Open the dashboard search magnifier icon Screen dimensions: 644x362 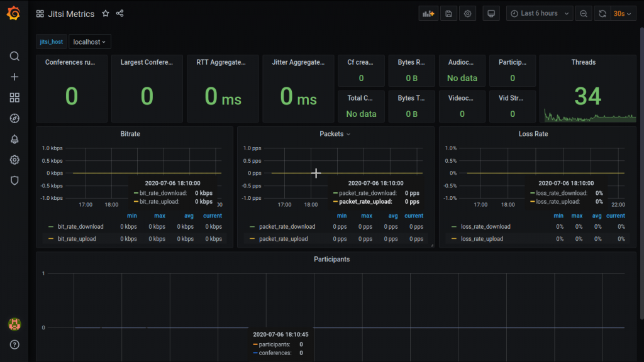click(x=14, y=56)
